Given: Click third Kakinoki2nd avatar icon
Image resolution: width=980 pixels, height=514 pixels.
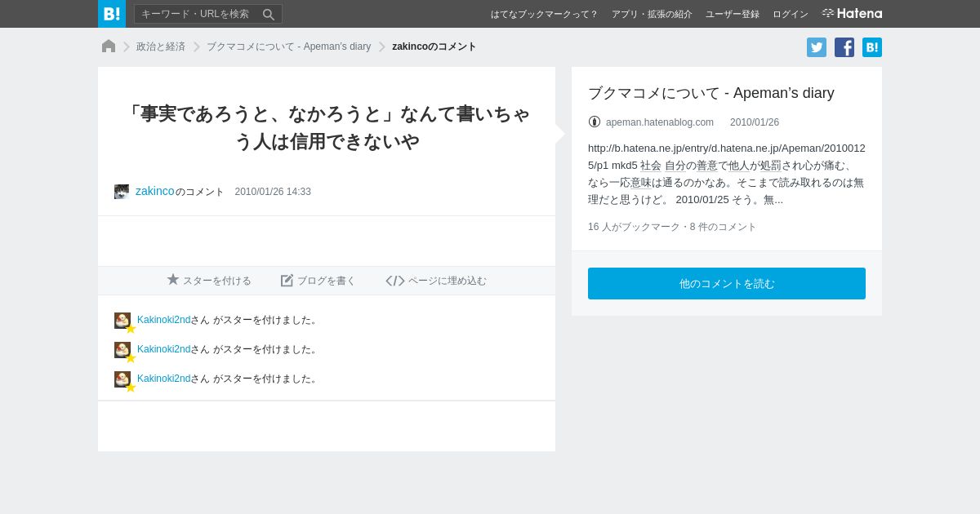Looking at the screenshot, I should 122,379.
